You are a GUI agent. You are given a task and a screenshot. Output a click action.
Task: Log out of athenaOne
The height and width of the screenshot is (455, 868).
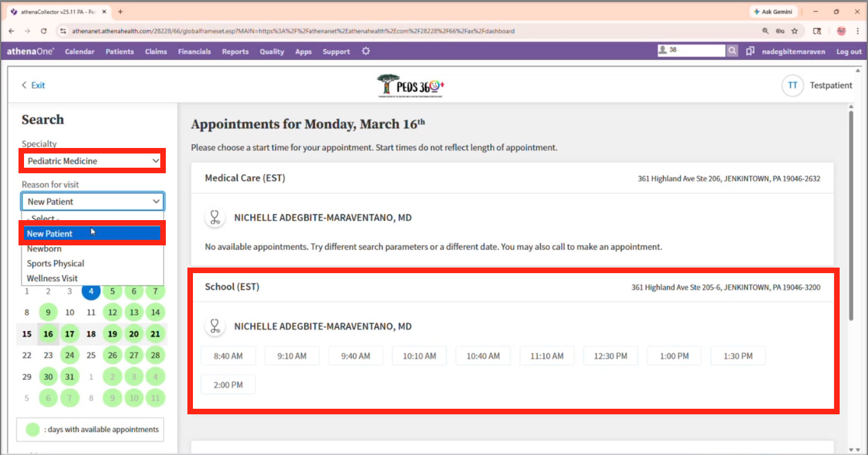point(848,52)
